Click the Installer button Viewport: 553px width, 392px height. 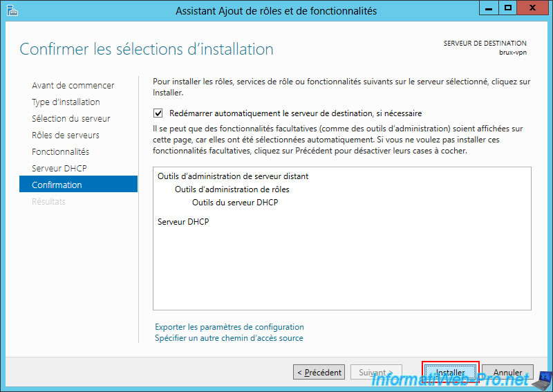tap(450, 373)
